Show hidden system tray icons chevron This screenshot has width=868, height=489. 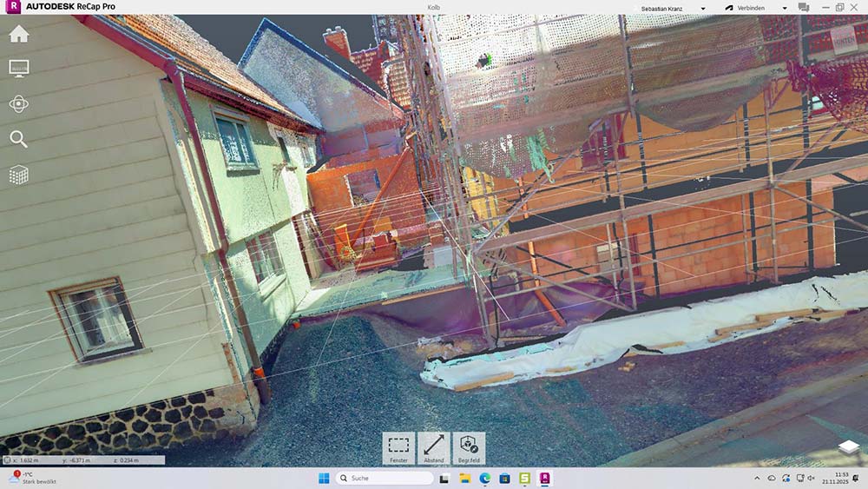(757, 479)
